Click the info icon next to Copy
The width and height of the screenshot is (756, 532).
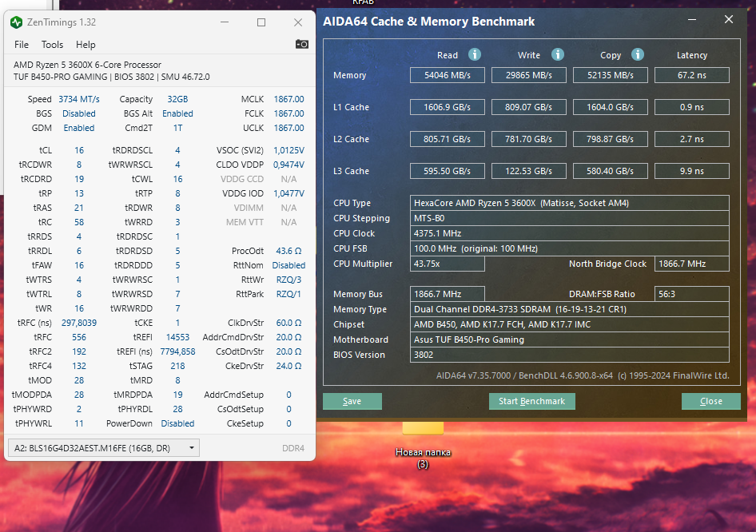coord(638,54)
